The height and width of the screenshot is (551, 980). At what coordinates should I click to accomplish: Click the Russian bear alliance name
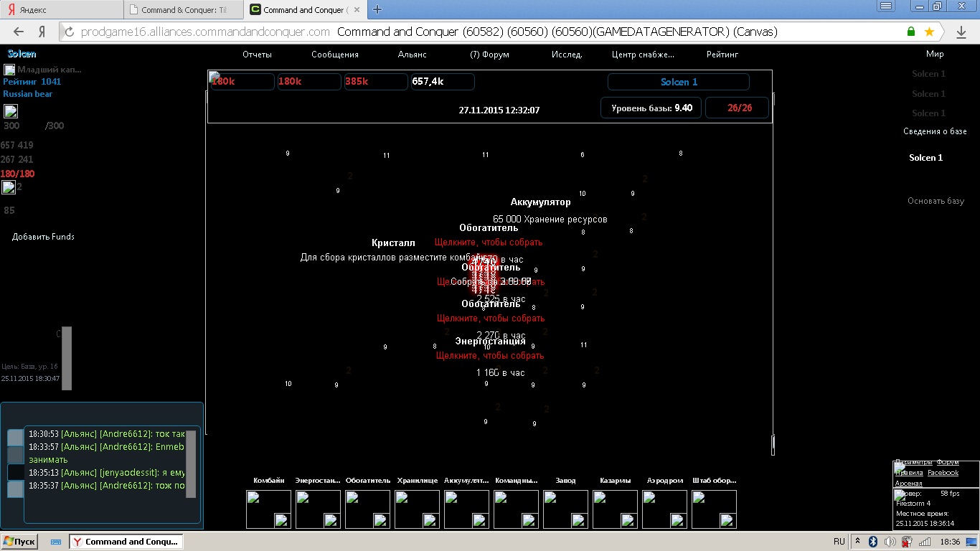pos(27,94)
